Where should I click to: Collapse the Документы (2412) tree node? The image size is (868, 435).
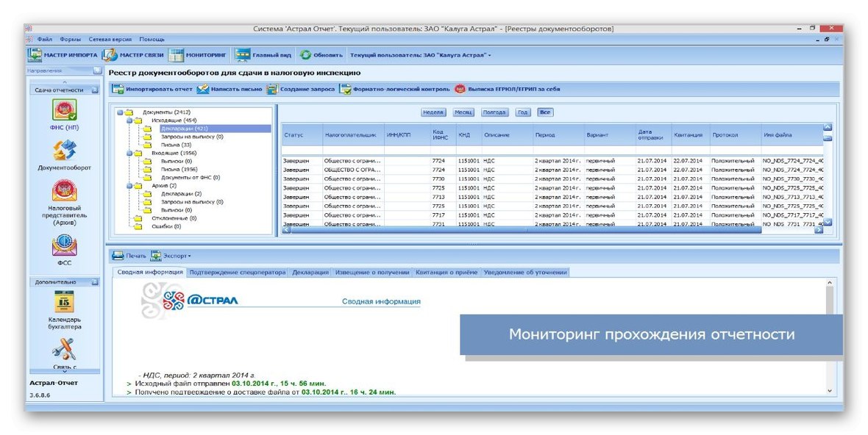pyautogui.click(x=120, y=112)
